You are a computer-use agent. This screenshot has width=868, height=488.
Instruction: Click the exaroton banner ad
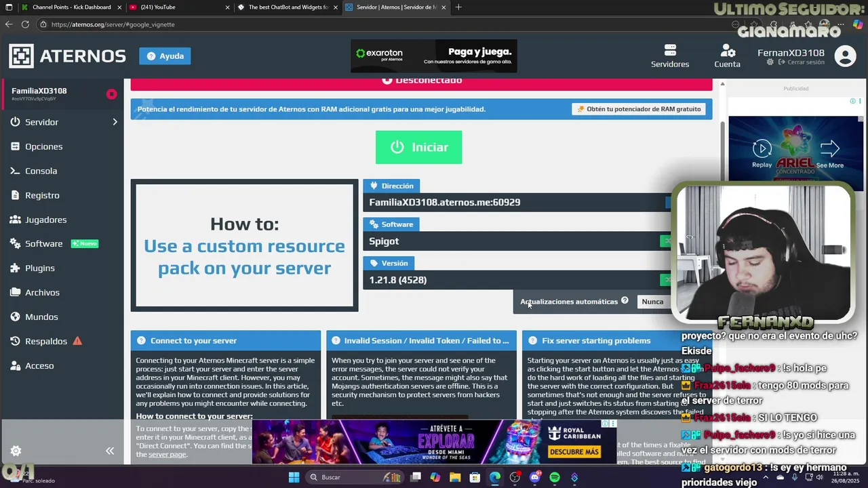pos(434,56)
